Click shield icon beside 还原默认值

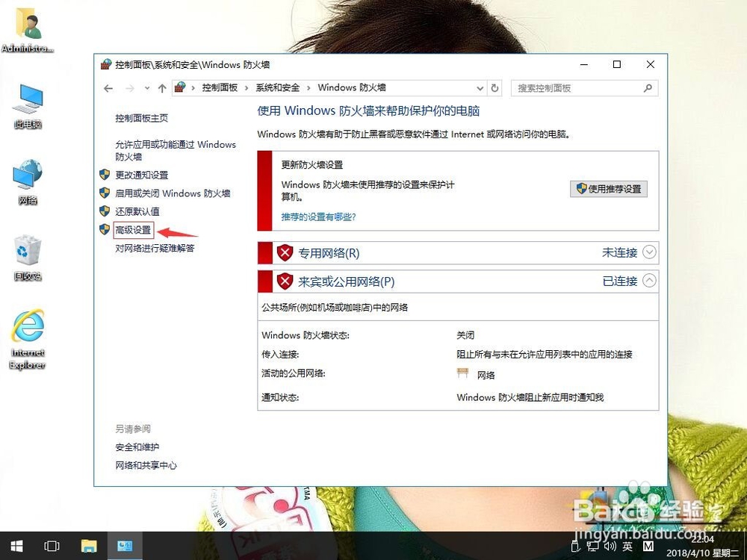click(105, 211)
